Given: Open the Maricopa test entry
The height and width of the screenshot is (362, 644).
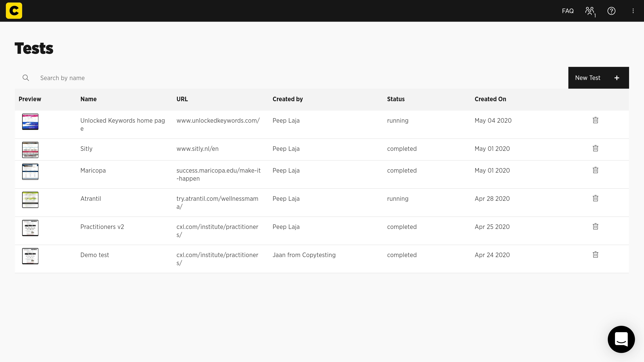Looking at the screenshot, I should click(x=93, y=170).
